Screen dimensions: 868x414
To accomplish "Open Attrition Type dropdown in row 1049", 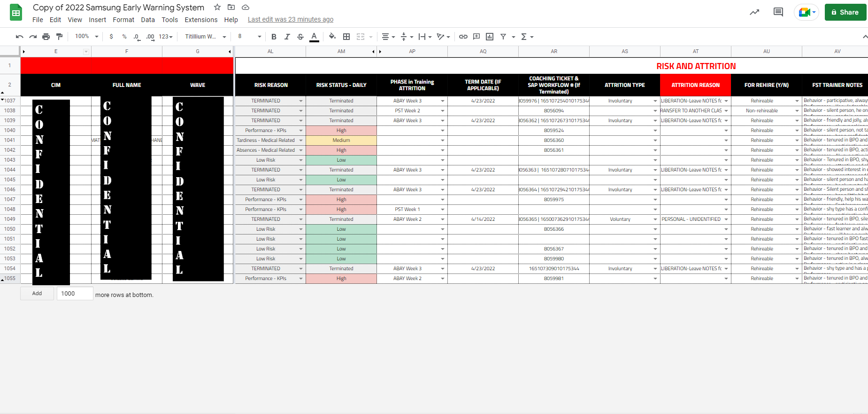I will (655, 219).
